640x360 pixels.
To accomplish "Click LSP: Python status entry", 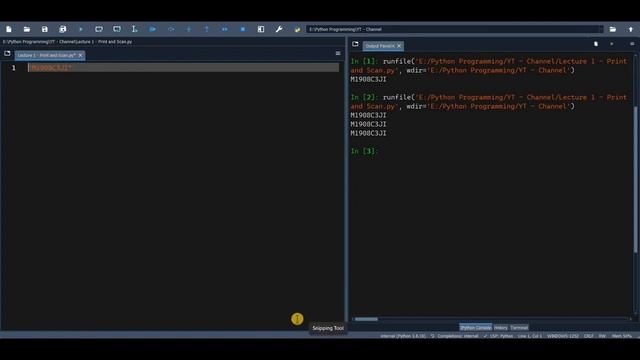I will point(498,336).
